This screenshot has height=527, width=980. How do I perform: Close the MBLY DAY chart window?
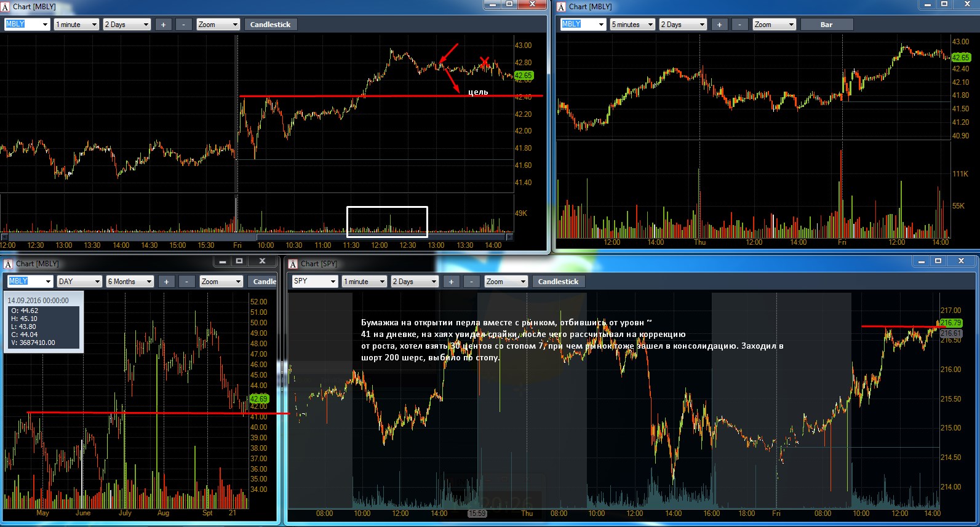(x=262, y=261)
